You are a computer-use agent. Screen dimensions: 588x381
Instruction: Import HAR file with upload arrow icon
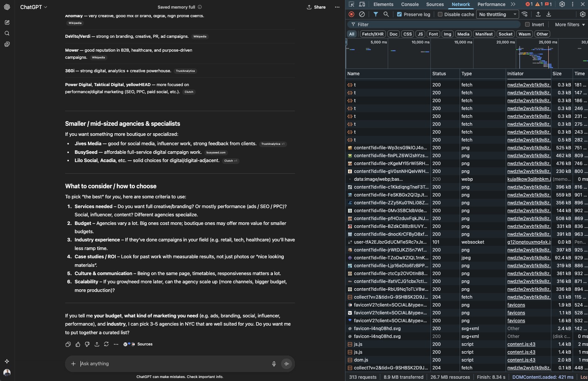(538, 14)
